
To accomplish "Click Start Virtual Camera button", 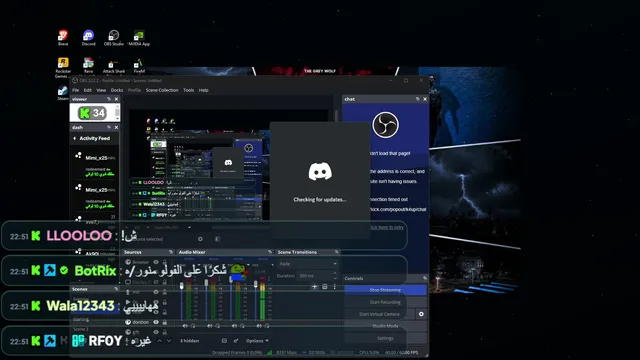I will point(380,314).
